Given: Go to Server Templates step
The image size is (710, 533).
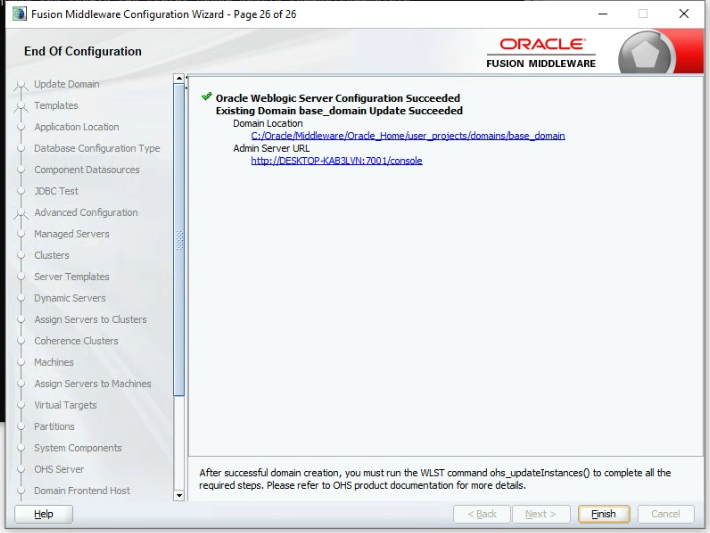Looking at the screenshot, I should coord(72,277).
